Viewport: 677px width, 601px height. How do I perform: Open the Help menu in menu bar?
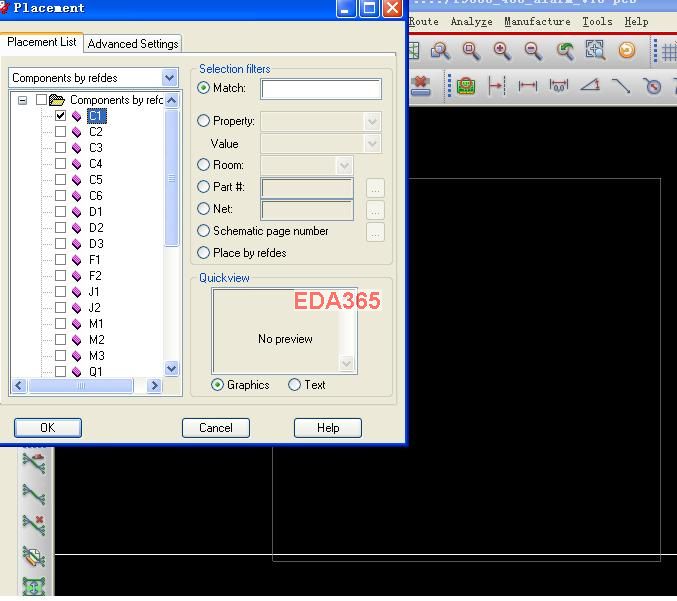tap(636, 22)
